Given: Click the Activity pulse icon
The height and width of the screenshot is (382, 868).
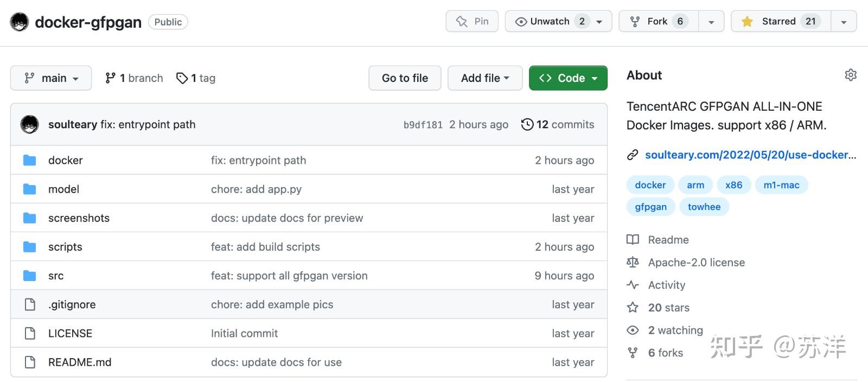Looking at the screenshot, I should click(633, 285).
